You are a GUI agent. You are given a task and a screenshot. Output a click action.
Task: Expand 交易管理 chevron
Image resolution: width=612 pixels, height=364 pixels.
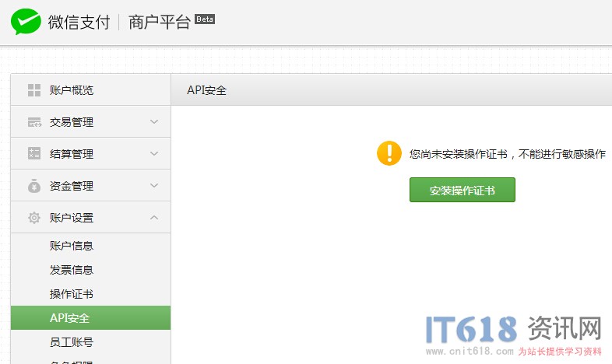tap(154, 122)
